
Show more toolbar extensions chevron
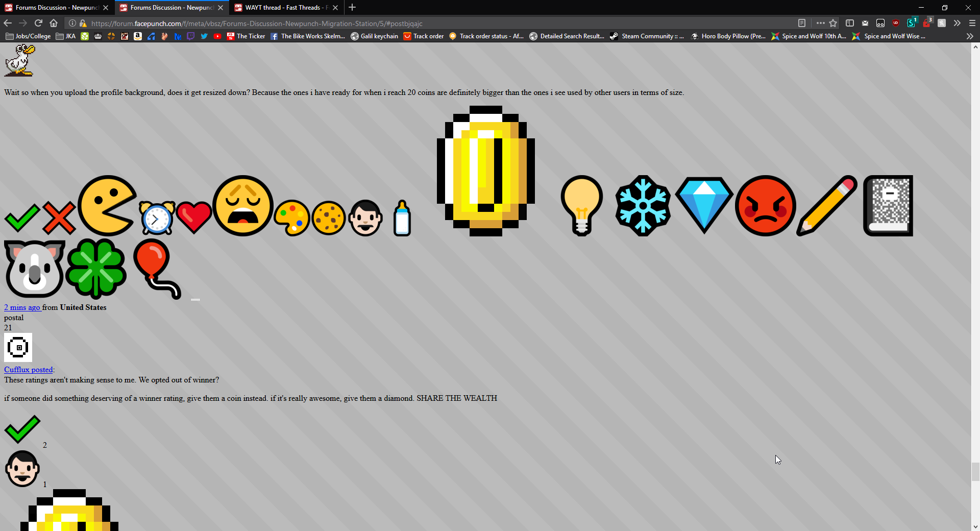tap(957, 23)
